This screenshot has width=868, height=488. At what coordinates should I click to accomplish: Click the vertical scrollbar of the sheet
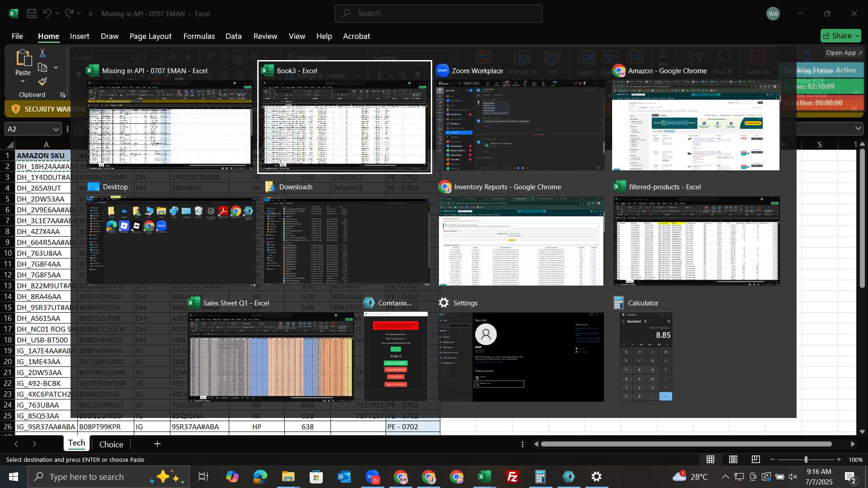pyautogui.click(x=862, y=218)
